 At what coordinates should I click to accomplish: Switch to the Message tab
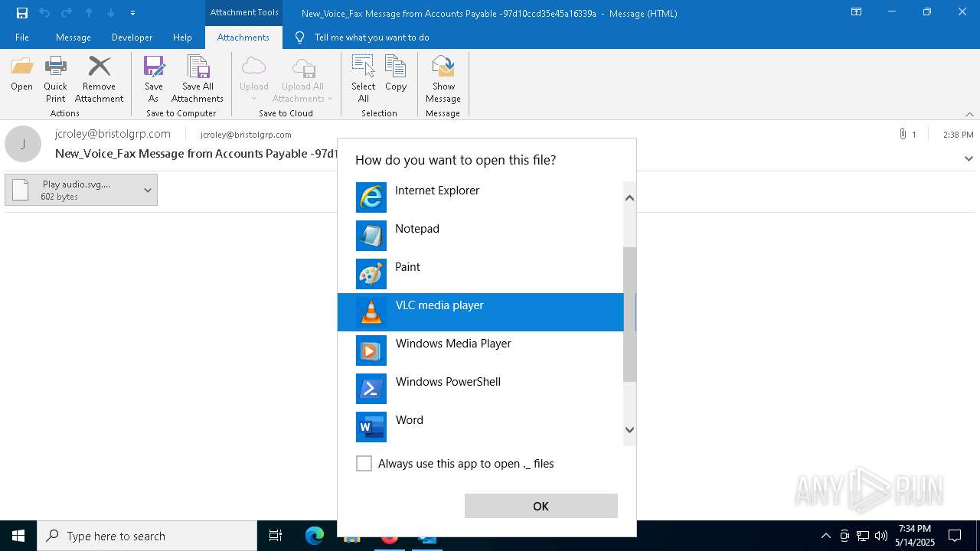tap(73, 37)
